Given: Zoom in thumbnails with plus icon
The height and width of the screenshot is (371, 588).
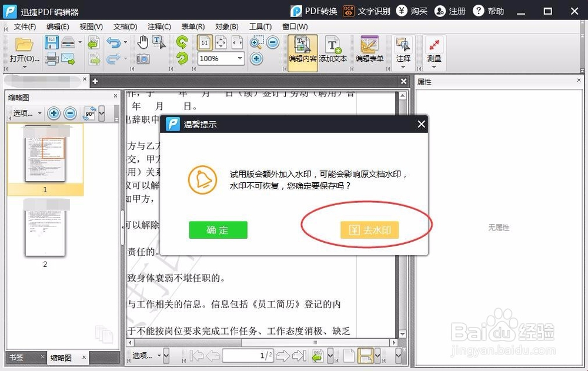Looking at the screenshot, I should click(x=54, y=113).
